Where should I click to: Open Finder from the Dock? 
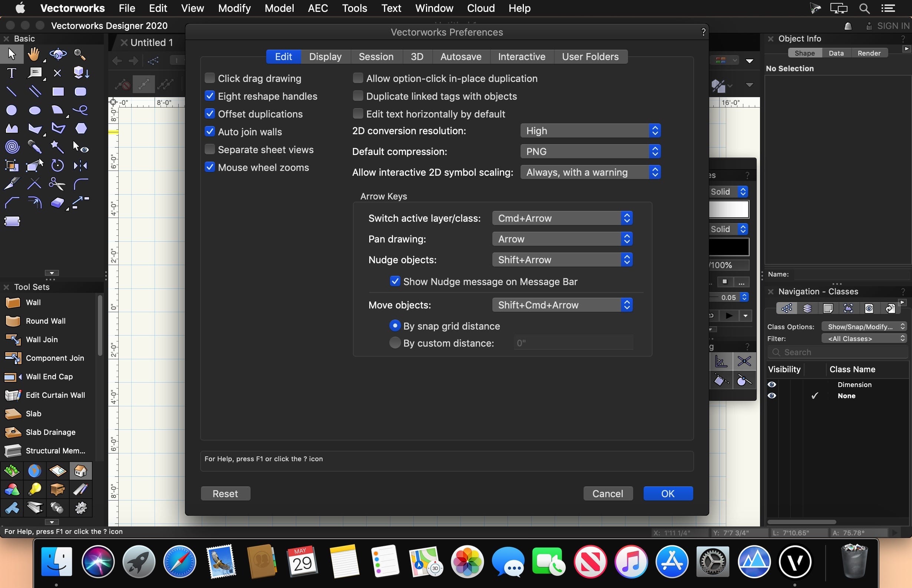tap(56, 562)
